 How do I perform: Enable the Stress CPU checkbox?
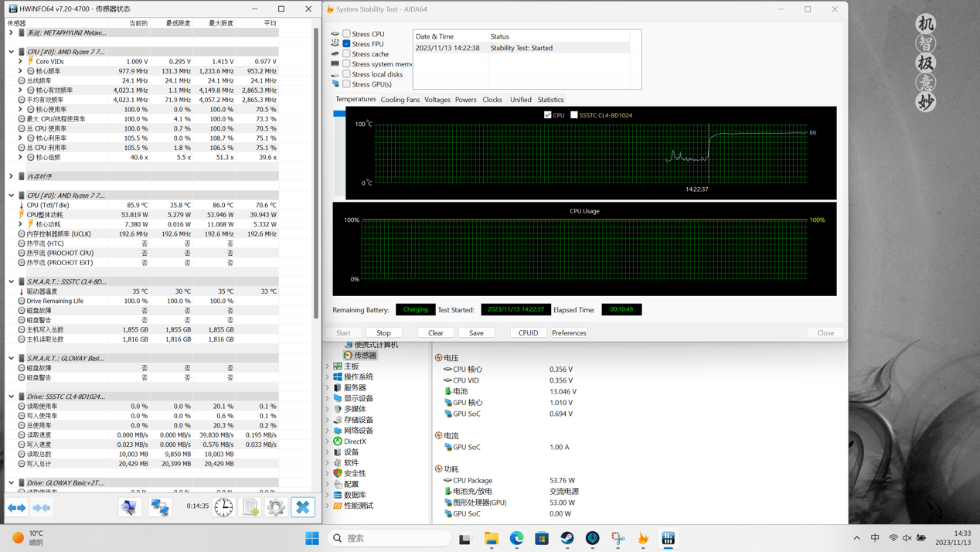tap(347, 34)
